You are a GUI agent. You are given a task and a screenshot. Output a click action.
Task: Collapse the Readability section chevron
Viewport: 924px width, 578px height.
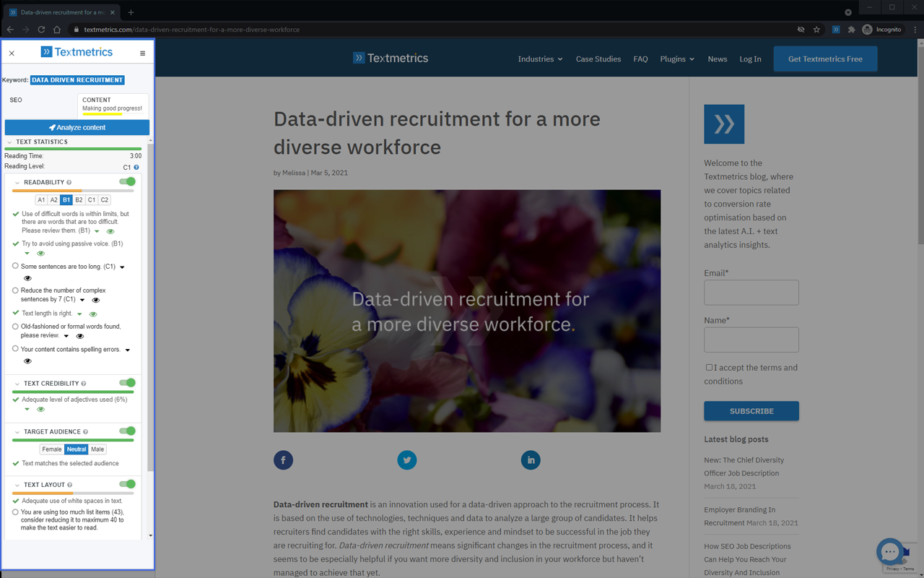tap(17, 183)
